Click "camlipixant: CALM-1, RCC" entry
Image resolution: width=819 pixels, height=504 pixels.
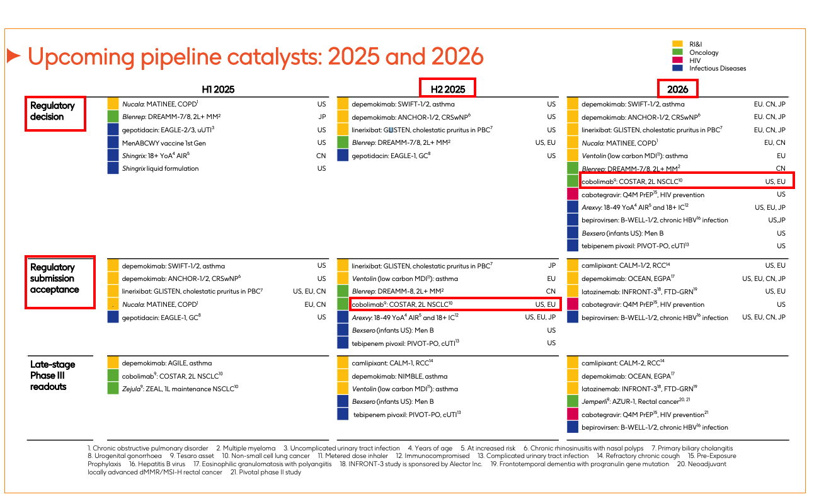[392, 363]
